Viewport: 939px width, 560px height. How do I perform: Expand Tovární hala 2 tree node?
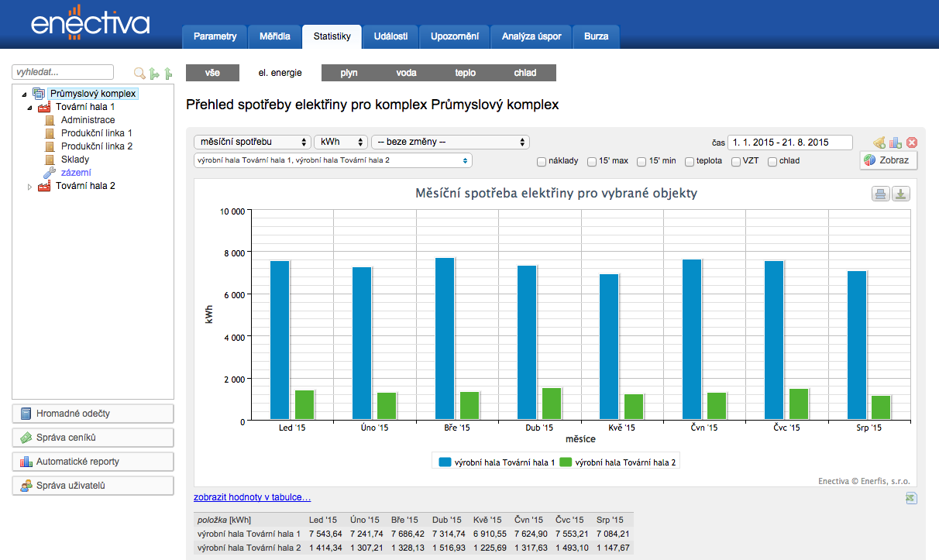pyautogui.click(x=29, y=187)
